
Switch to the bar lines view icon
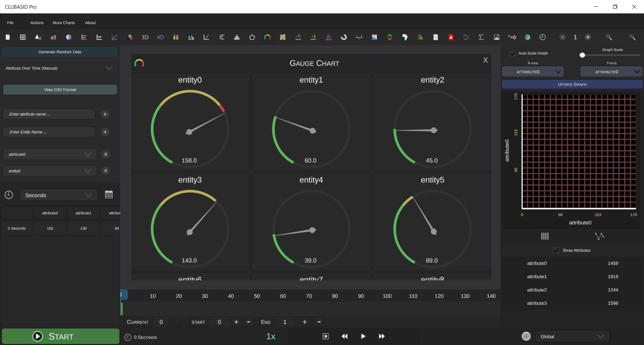coord(545,236)
